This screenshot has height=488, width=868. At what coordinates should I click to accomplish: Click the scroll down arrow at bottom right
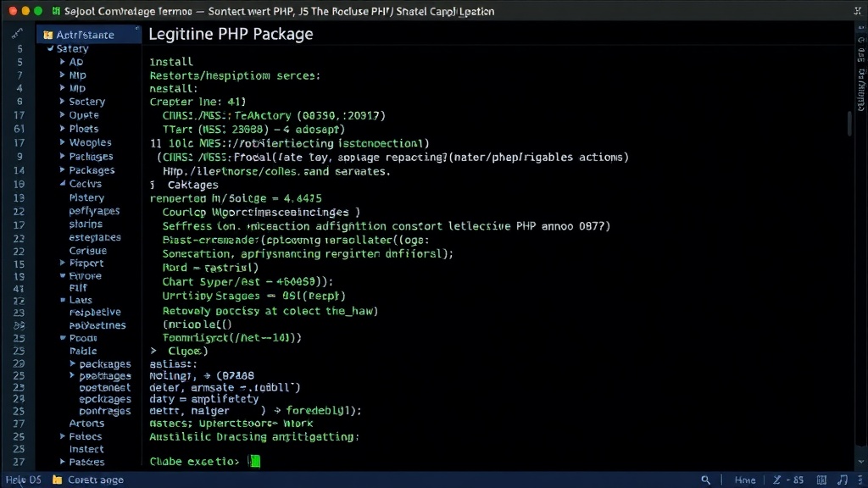(860, 462)
